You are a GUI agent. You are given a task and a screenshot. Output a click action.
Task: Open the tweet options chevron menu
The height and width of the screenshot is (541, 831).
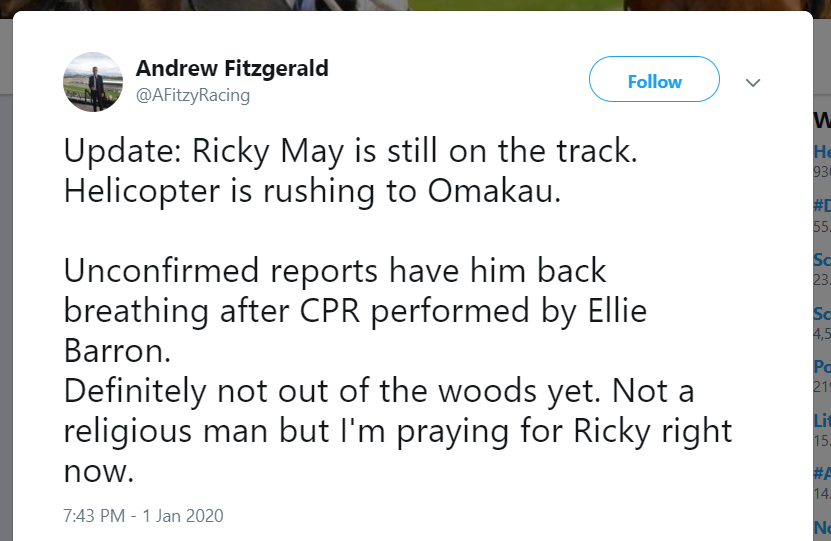coord(753,82)
